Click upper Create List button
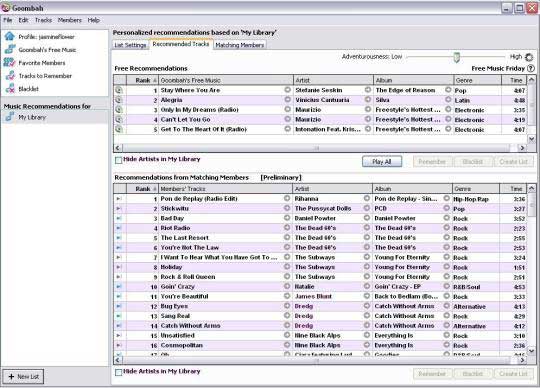This screenshot has width=540, height=388. click(x=513, y=161)
